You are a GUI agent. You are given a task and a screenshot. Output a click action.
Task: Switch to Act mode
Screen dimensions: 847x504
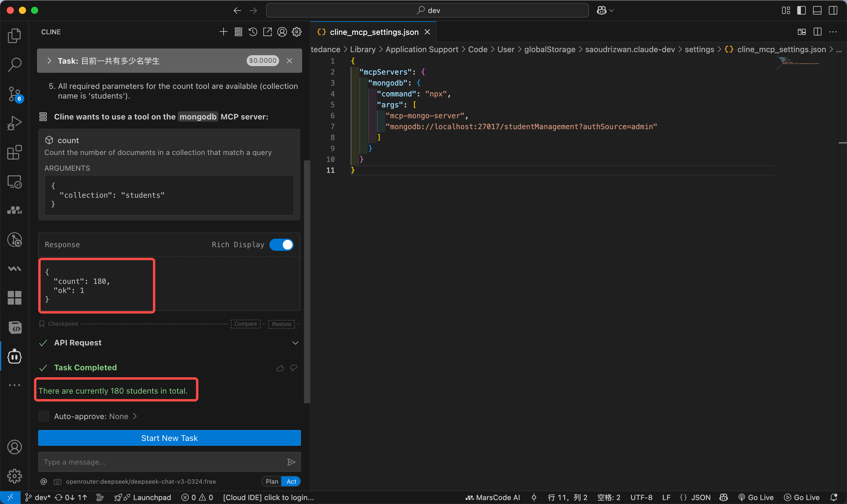(x=291, y=481)
